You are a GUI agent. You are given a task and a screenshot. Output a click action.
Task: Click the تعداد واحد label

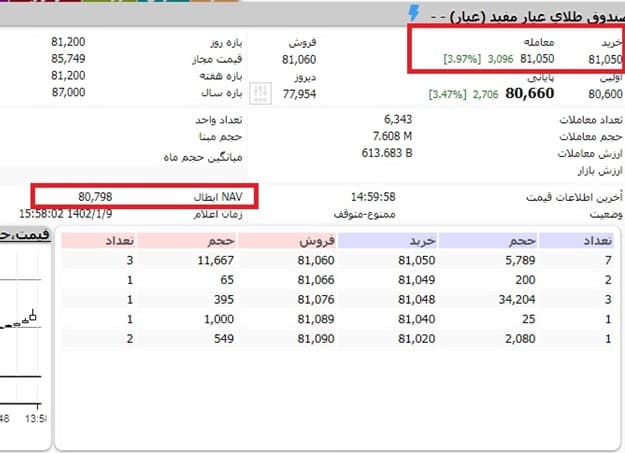218,120
